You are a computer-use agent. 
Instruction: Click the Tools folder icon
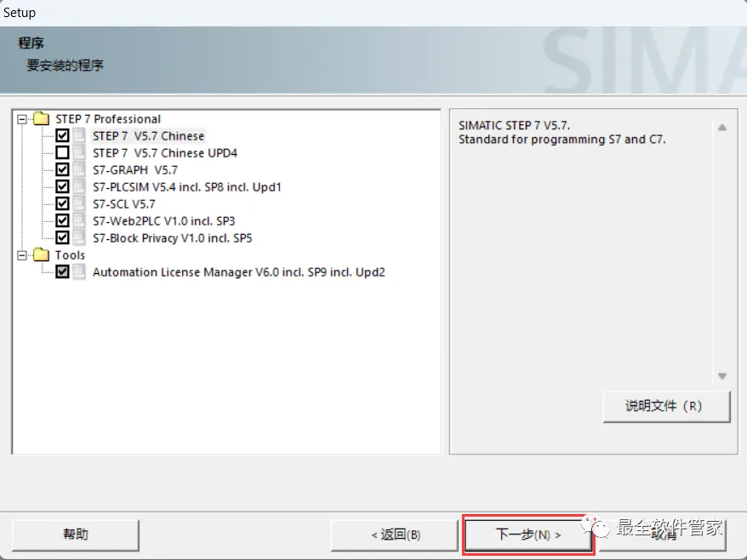pyautogui.click(x=42, y=254)
